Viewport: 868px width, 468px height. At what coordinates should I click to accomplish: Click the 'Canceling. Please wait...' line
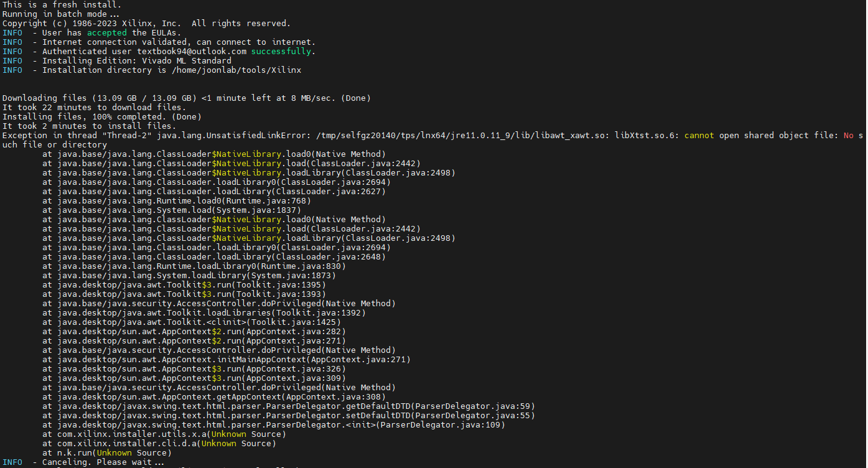click(83, 462)
